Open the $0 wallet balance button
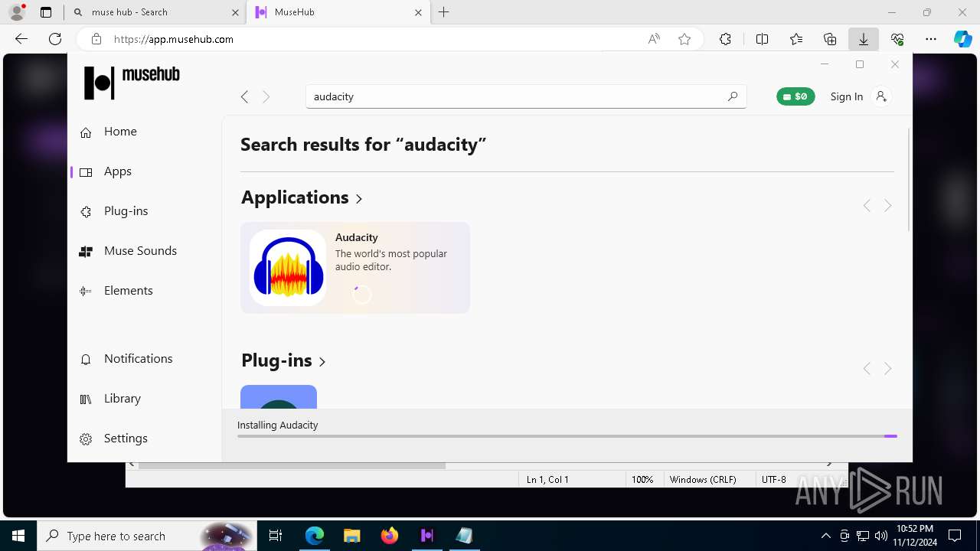The height and width of the screenshot is (551, 980). (795, 96)
